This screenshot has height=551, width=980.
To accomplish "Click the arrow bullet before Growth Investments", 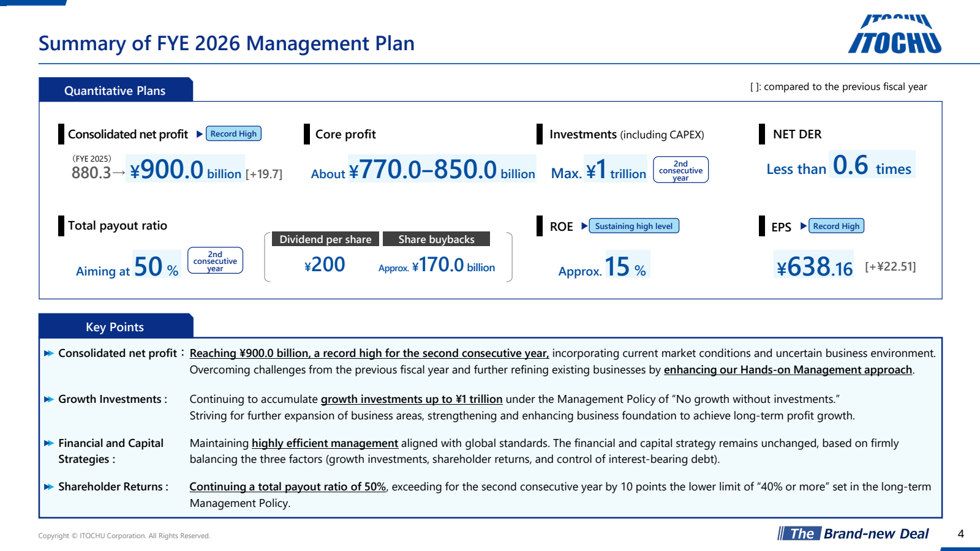I will click(49, 399).
